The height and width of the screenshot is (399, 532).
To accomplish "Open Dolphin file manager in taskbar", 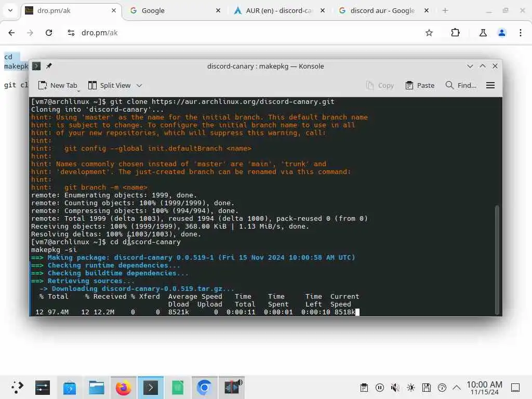I will point(97,388).
